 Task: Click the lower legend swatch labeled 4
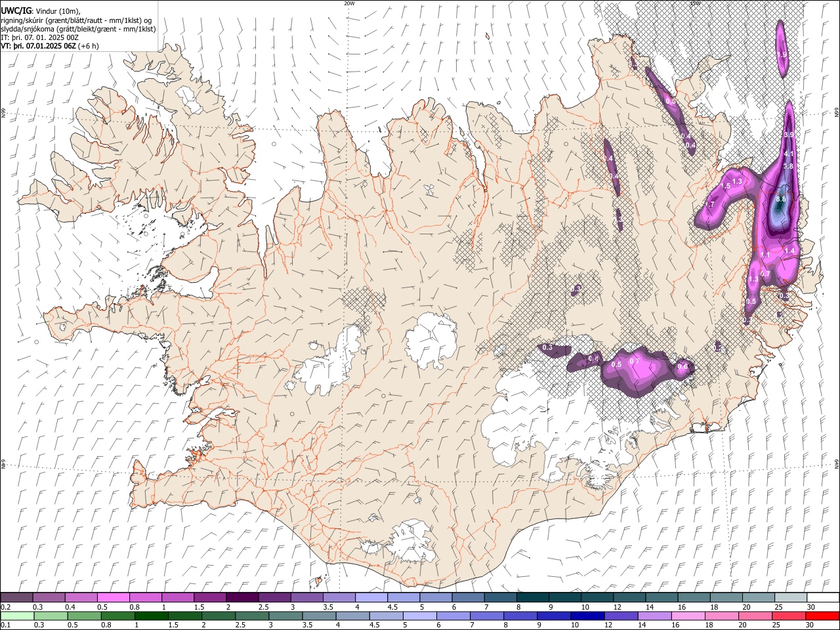point(352,616)
